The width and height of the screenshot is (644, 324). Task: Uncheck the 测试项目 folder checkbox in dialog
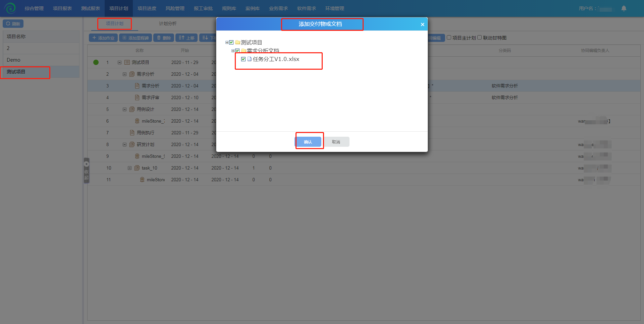[231, 43]
